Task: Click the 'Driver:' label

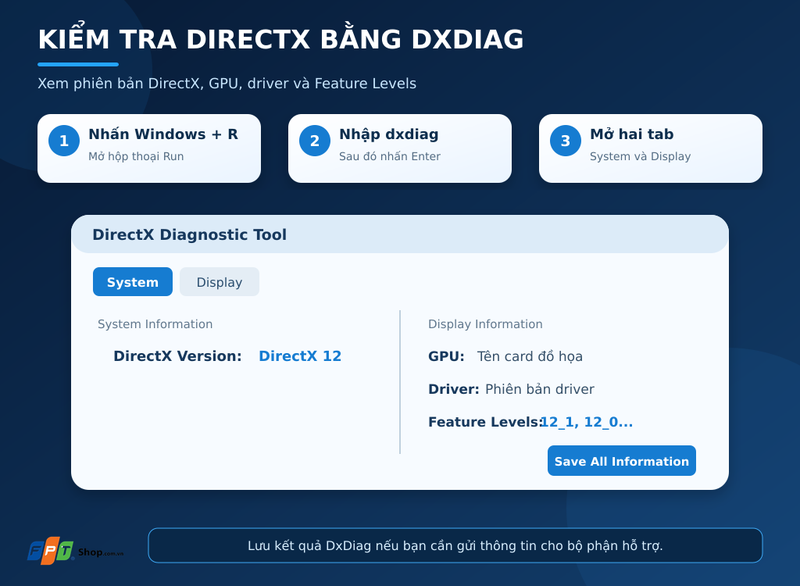Action: (x=454, y=389)
